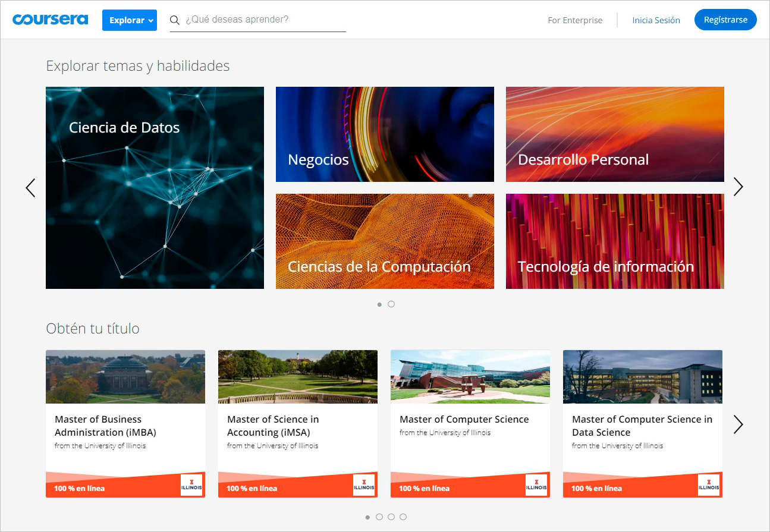This screenshot has height=532, width=770.
Task: Open the Desarrollo Personal topic tile
Action: click(615, 134)
